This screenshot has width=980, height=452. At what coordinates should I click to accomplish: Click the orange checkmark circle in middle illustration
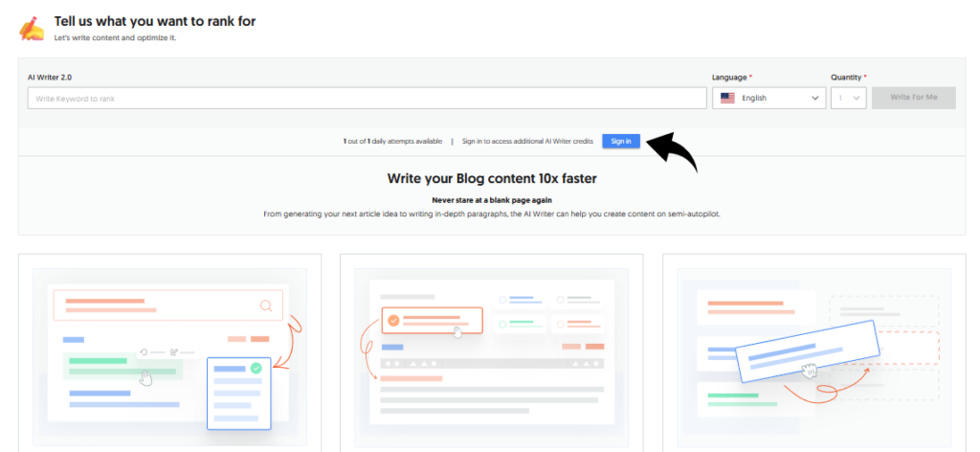click(x=393, y=321)
